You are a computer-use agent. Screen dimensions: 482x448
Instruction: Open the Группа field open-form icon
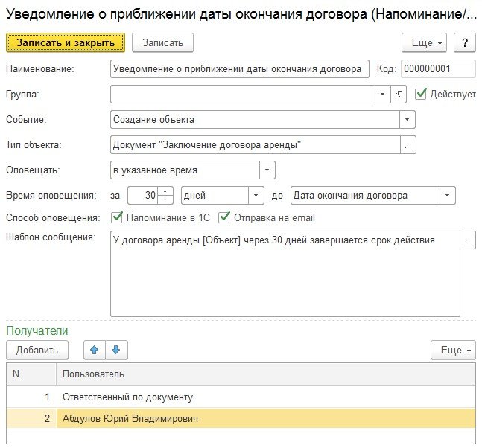coord(399,95)
